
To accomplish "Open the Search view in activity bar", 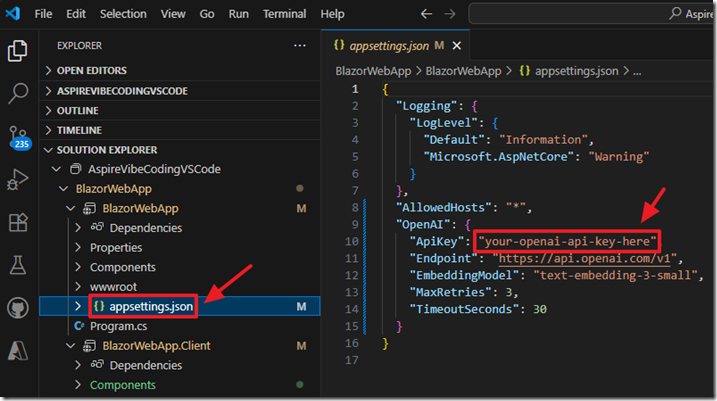I will pos(18,93).
